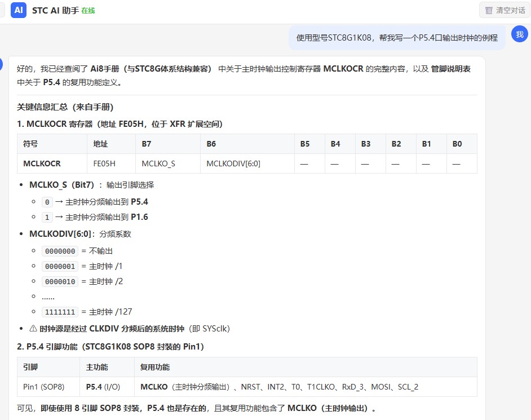
Task: Click the P5.4 (I/O) cell
Action: (107, 387)
